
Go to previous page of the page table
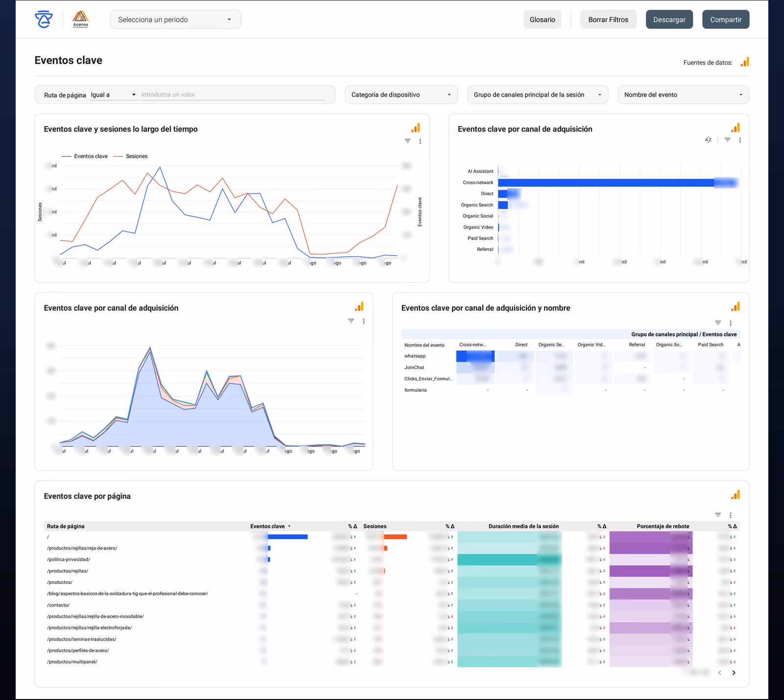720,673
